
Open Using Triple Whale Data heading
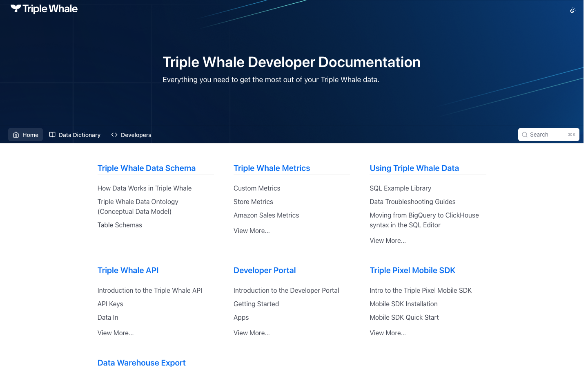tap(414, 168)
